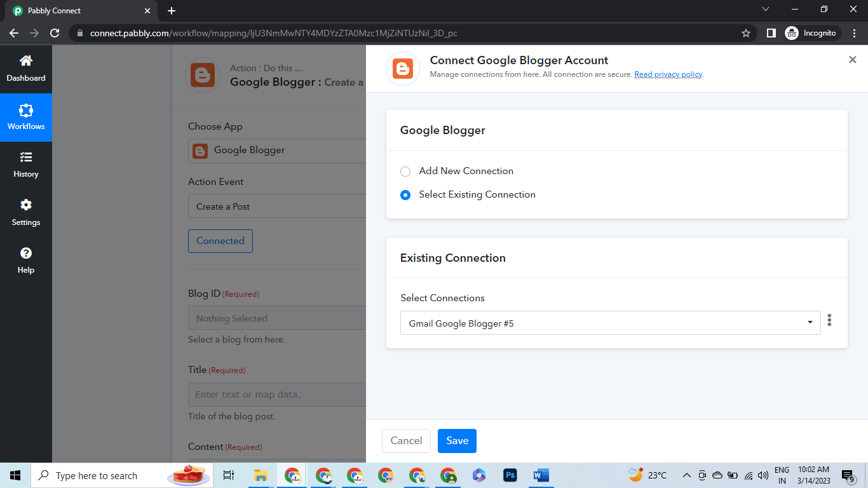Open the tab search chevron

point(766,9)
